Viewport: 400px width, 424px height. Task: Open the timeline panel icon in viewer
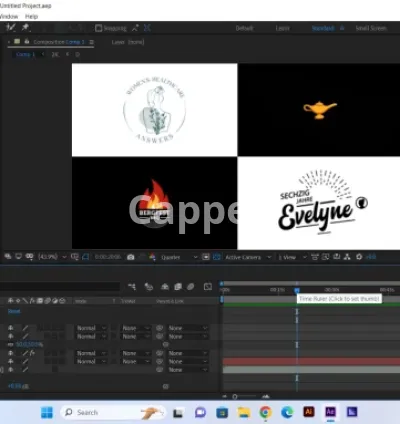337,257
